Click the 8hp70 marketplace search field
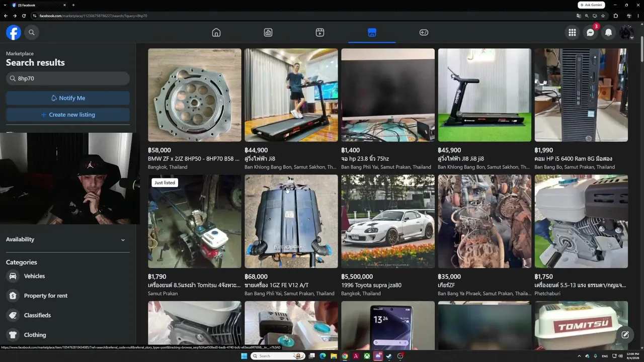This screenshot has height=362, width=644. 68,78
